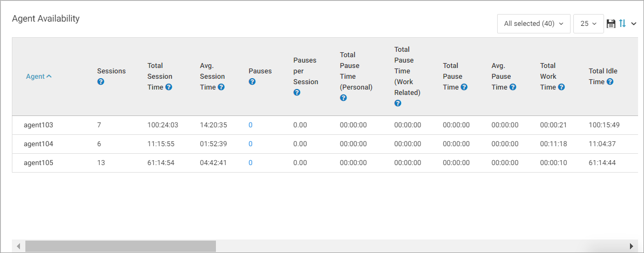Click total idle time 61:14:44
644x253 pixels.
point(602,163)
